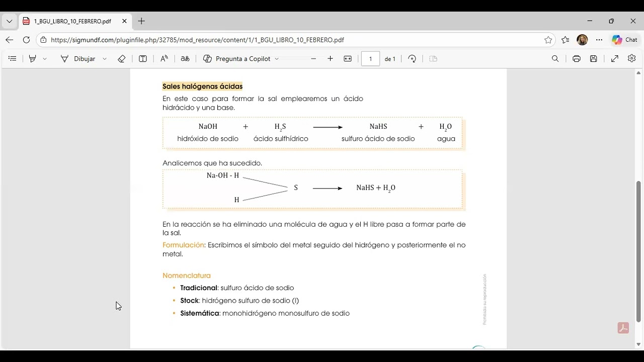Click the scroll down arrow
Image resolution: width=644 pixels, height=362 pixels.
638,344
